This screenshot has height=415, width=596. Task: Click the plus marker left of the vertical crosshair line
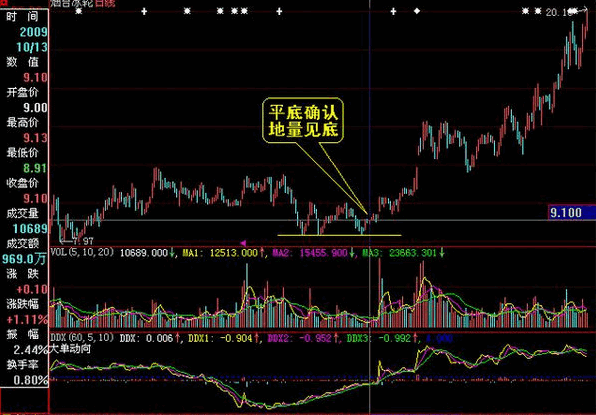pyautogui.click(x=279, y=11)
